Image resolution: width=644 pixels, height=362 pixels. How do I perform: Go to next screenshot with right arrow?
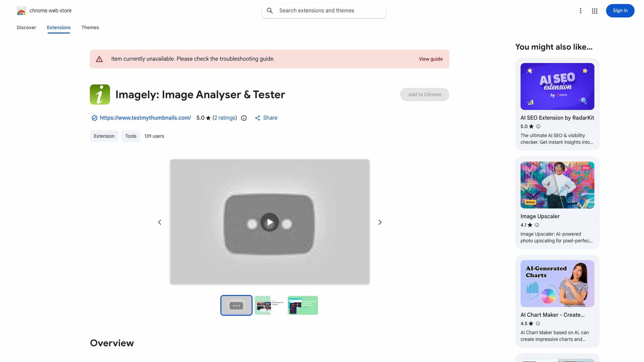pos(380,222)
